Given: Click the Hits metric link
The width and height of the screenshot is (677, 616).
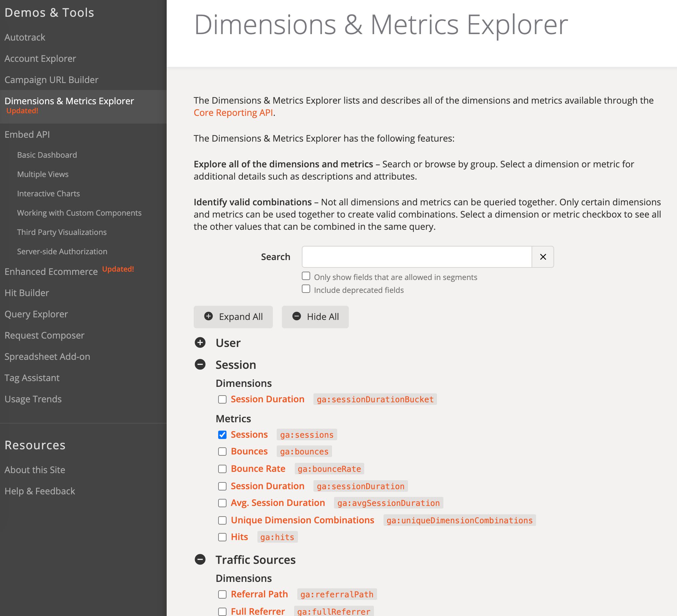Looking at the screenshot, I should pyautogui.click(x=239, y=537).
